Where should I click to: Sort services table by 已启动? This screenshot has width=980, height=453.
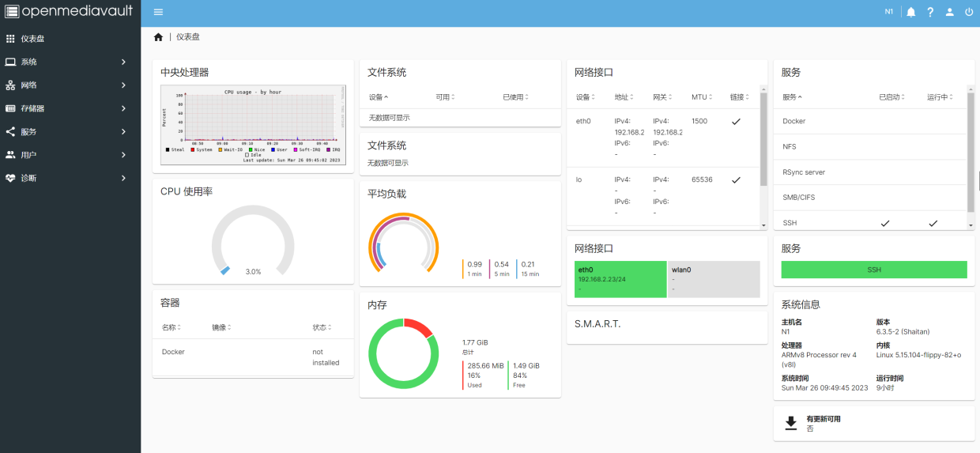(891, 97)
